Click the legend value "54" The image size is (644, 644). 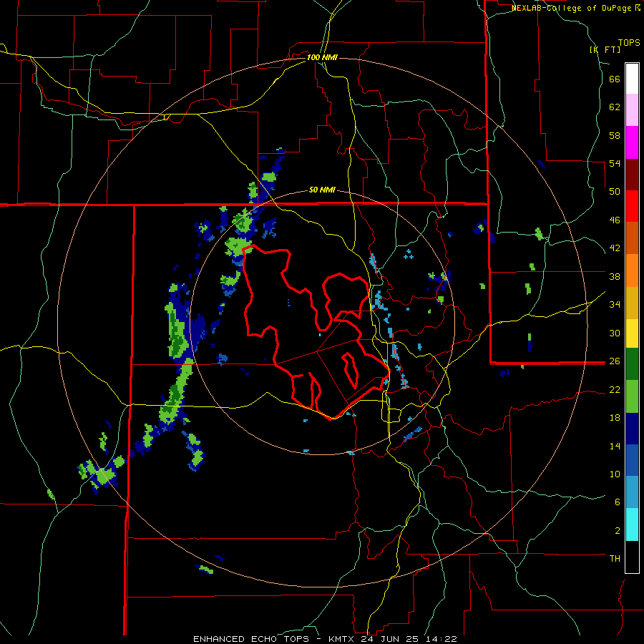(615, 163)
